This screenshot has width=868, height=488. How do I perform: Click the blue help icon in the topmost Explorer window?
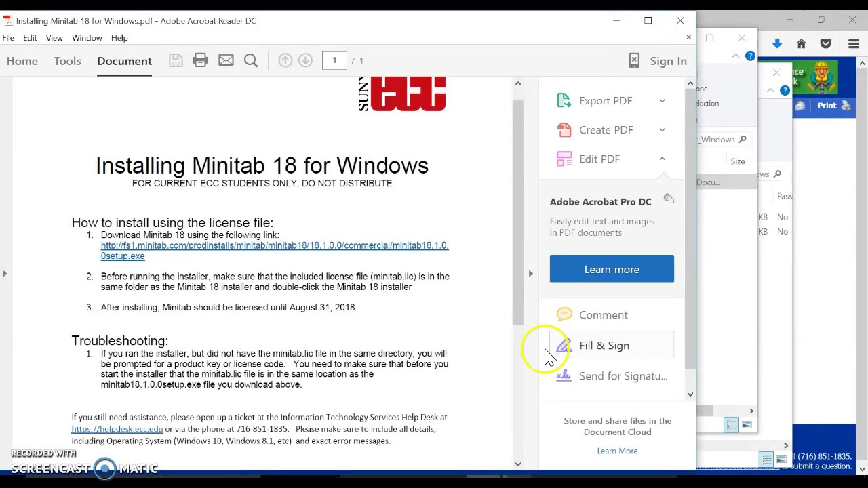tap(750, 56)
